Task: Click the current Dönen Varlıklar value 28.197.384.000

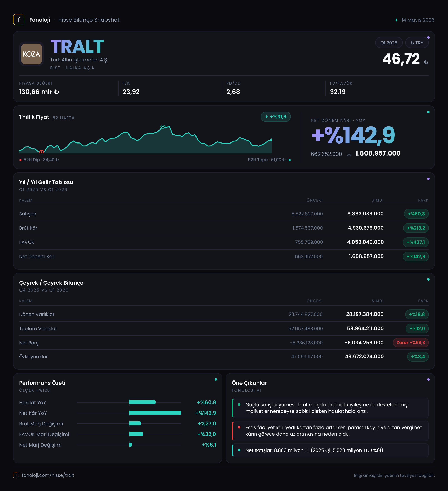Action: click(x=365, y=314)
